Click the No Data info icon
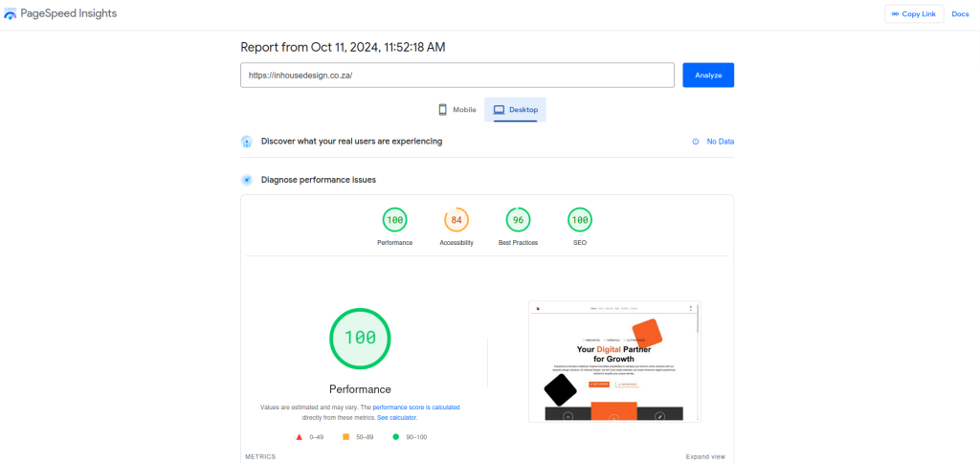Viewport: 980px width, 463px height. [x=696, y=142]
